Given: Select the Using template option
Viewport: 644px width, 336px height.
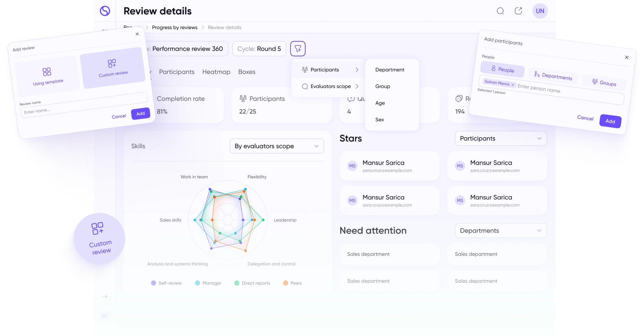Looking at the screenshot, I should coord(47,76).
